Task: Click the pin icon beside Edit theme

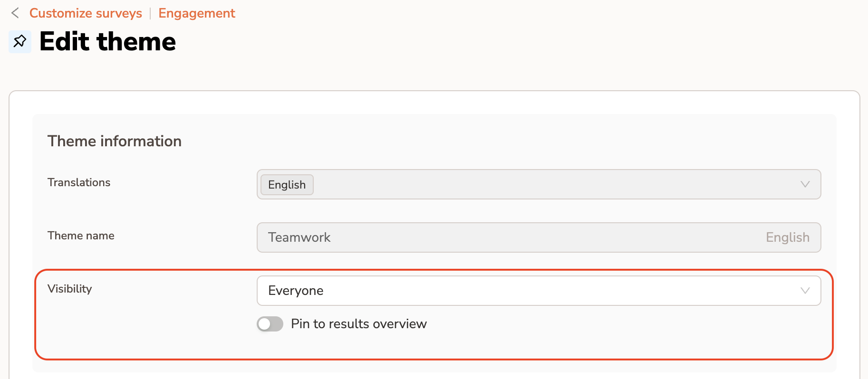Action: coord(20,42)
